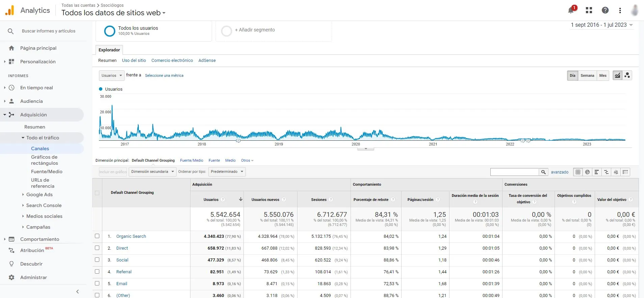This screenshot has width=644, height=298.
Task: Switch to the Comercio electrónico tab
Action: pos(172,61)
